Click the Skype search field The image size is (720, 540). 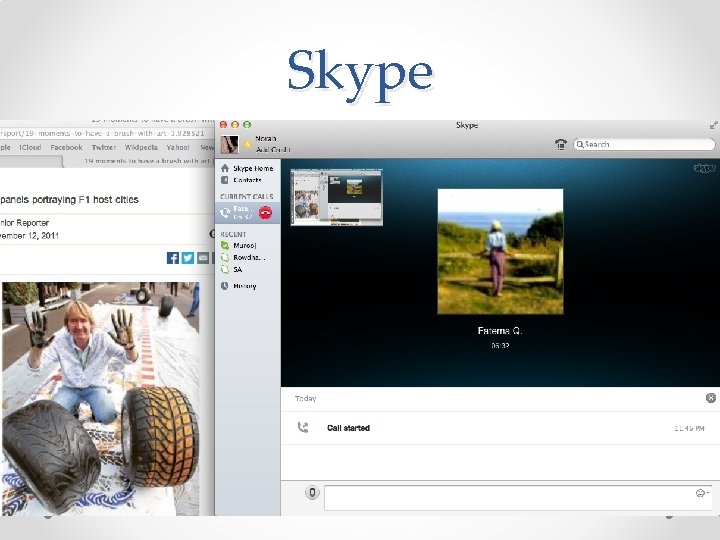[x=644, y=144]
